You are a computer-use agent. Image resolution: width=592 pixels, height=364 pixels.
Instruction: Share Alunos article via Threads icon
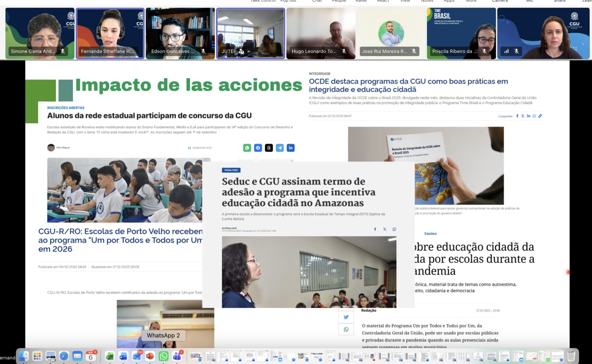(x=269, y=148)
